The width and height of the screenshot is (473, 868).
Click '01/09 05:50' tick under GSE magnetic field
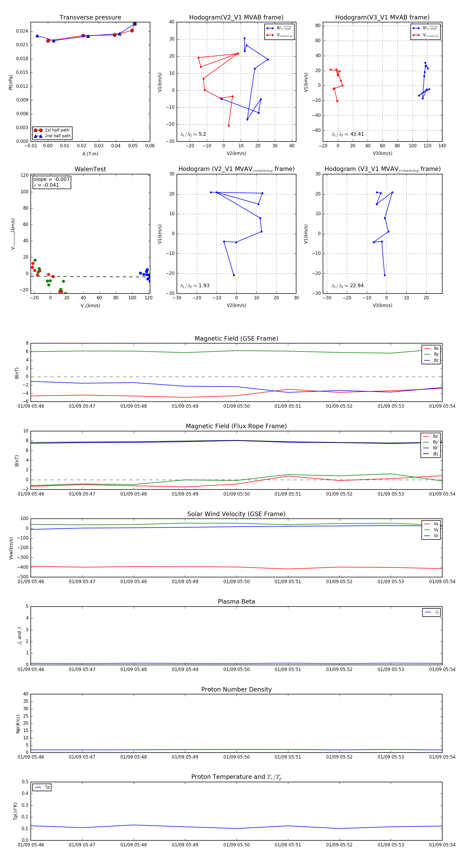[236, 406]
